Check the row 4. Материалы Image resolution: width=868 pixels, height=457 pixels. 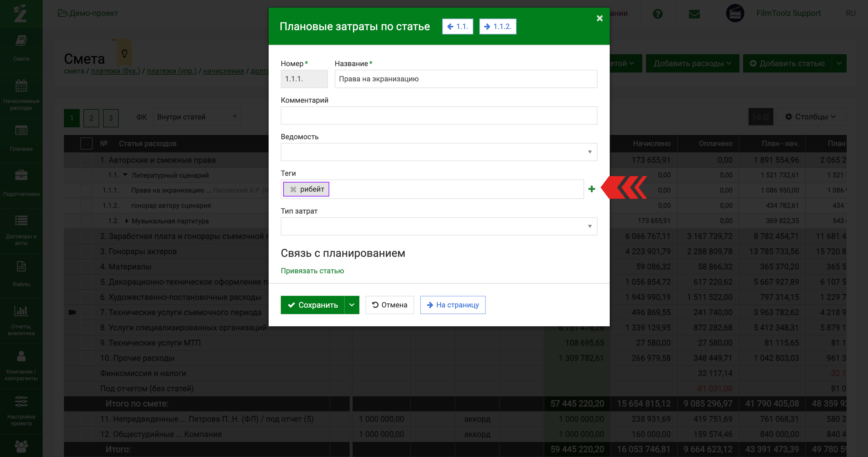(86, 267)
